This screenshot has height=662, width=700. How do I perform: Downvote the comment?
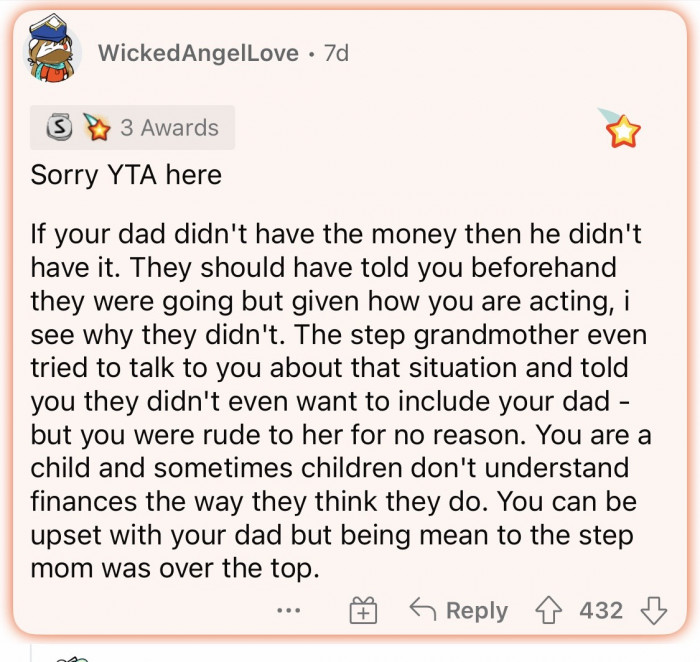click(654, 609)
